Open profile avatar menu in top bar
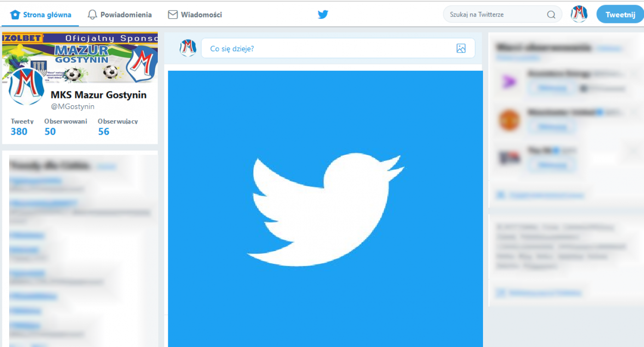Screen dimensions: 644x347 point(579,14)
